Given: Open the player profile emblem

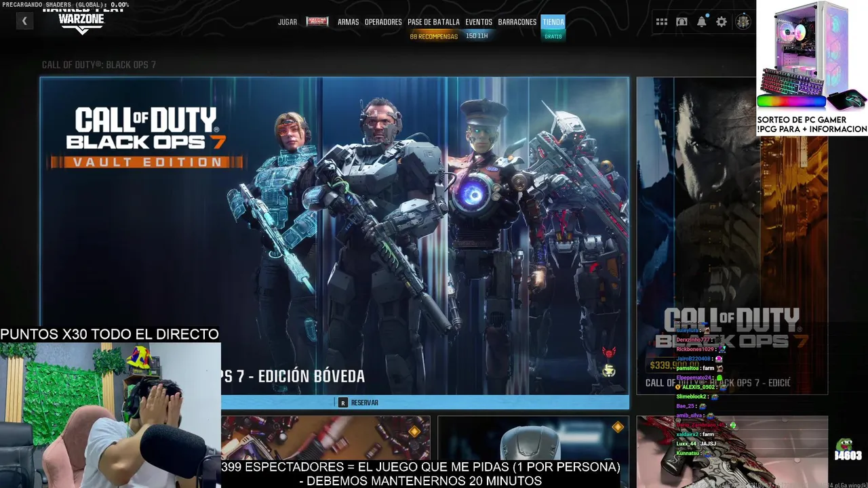Looking at the screenshot, I should [x=743, y=22].
